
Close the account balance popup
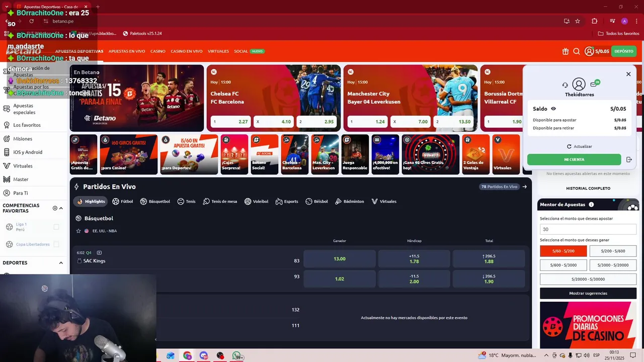coord(628,74)
